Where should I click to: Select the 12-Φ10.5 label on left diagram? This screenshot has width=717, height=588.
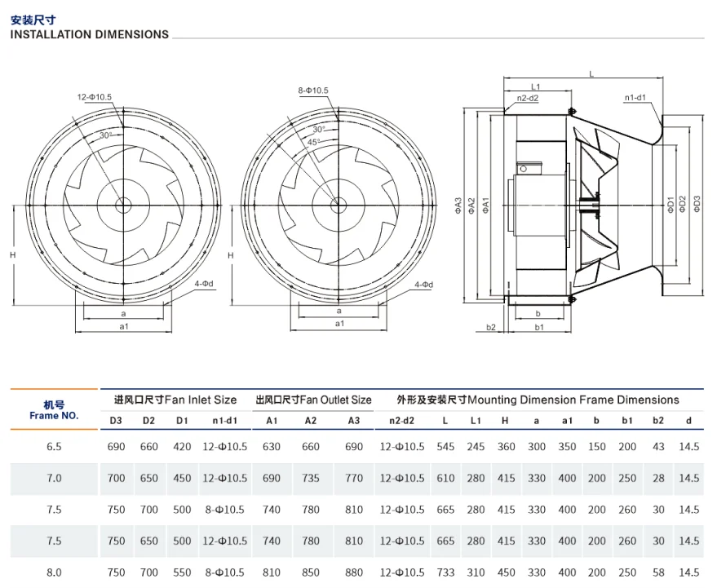pos(94,97)
